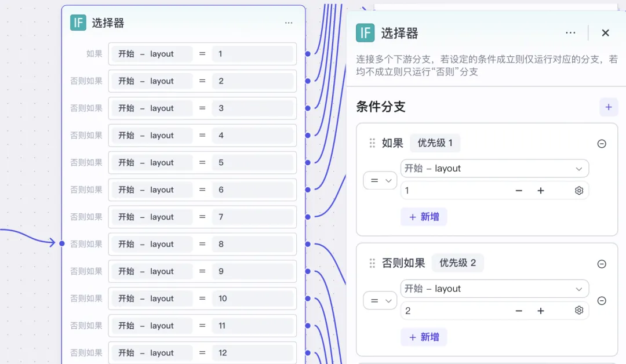Click the IF icon on the node card
Viewport: 626px width, 364px height.
point(78,23)
